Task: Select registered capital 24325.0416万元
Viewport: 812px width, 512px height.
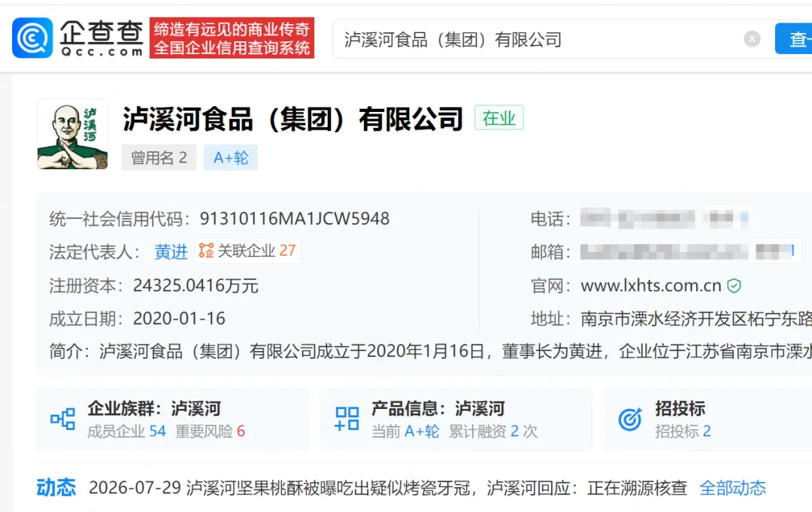Action: click(x=195, y=285)
